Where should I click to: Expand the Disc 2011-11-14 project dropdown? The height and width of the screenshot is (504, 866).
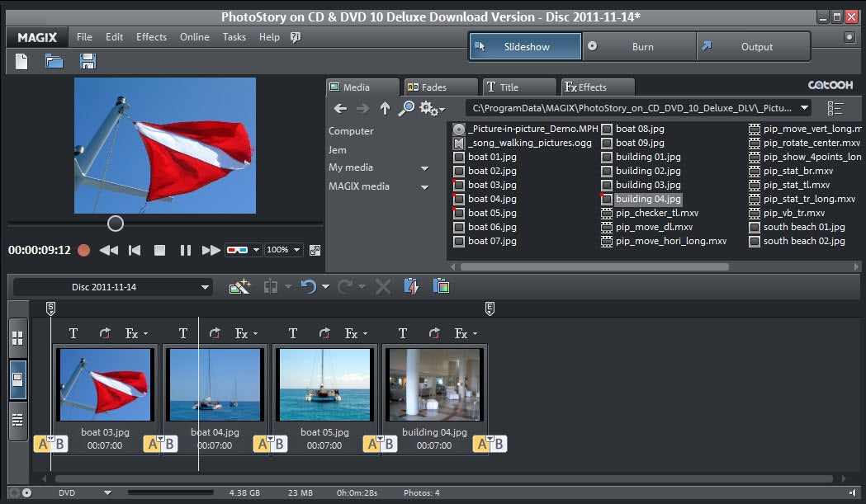206,287
